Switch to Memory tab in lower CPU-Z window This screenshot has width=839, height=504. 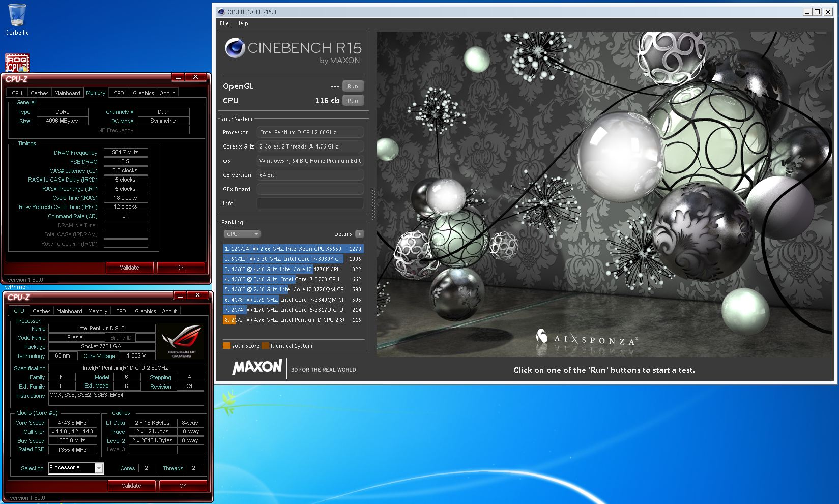click(98, 311)
